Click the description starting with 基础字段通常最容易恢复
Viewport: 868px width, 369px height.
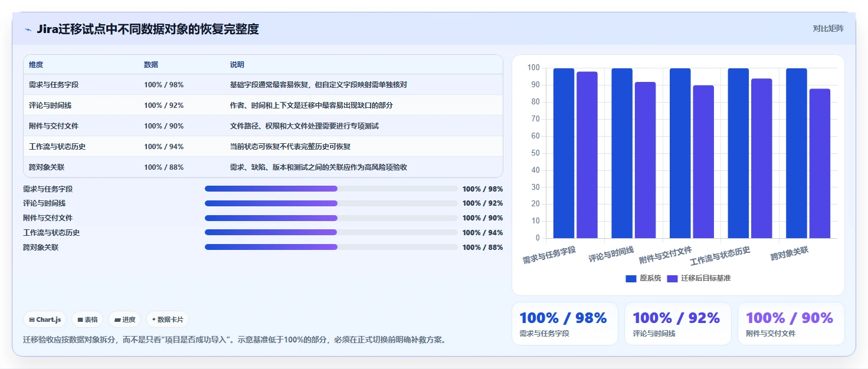pos(319,85)
